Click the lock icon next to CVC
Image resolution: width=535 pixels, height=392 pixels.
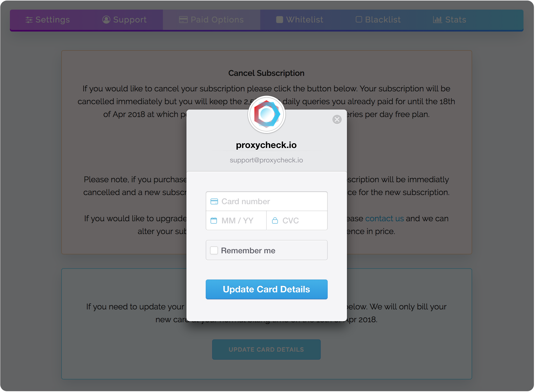[x=275, y=221]
